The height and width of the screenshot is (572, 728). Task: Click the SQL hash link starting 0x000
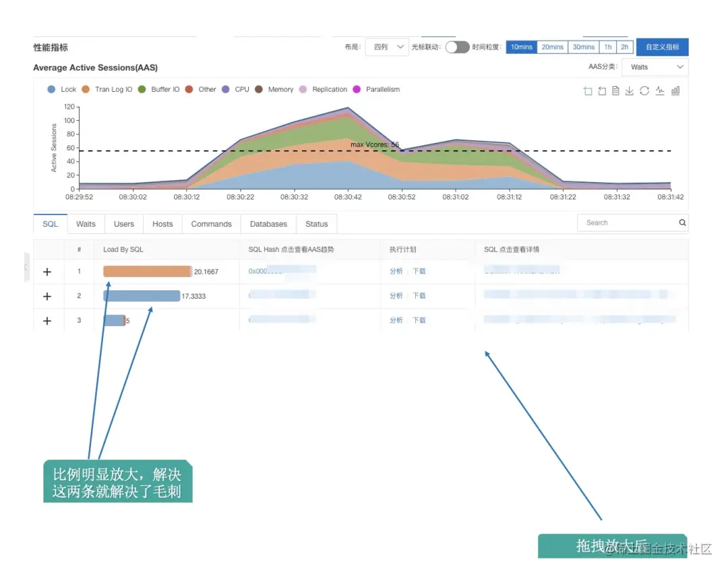282,271
